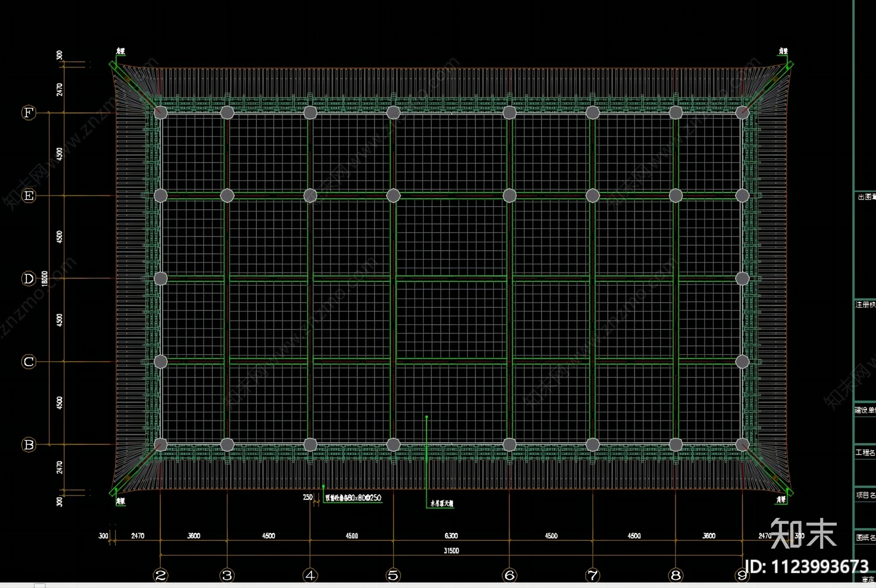Screen dimensions: 876x588
Task: Click the 4500 dimension between axes C and B
Action: click(60, 403)
